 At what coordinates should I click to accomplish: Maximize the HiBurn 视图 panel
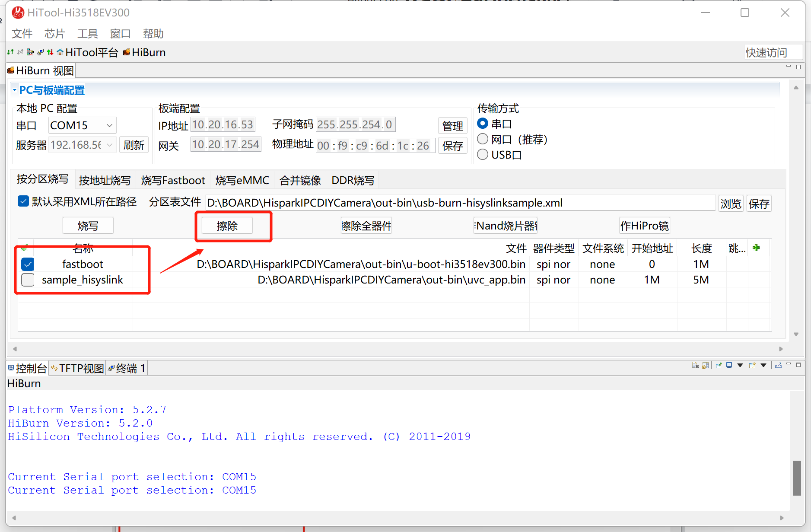(798, 67)
